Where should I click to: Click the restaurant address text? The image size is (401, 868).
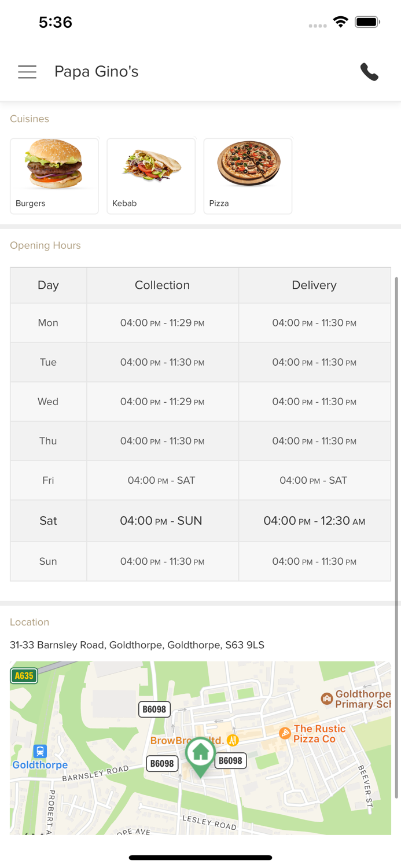[x=137, y=645]
